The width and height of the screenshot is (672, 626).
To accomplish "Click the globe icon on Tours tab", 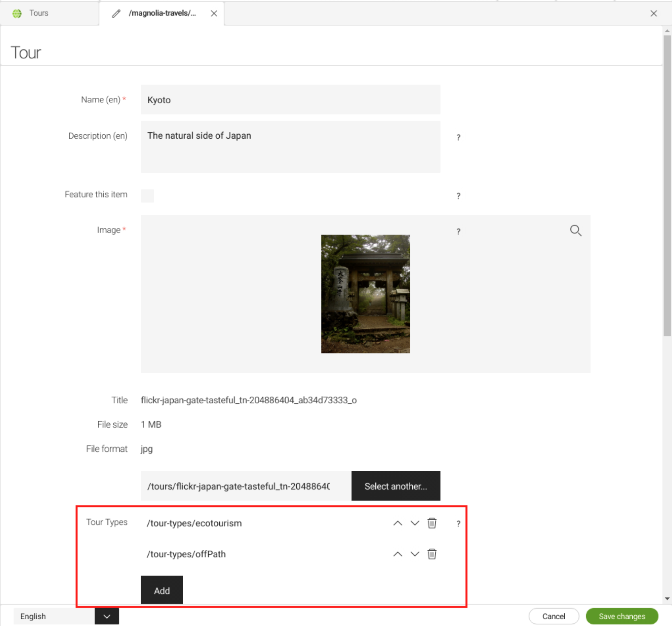I will (17, 13).
